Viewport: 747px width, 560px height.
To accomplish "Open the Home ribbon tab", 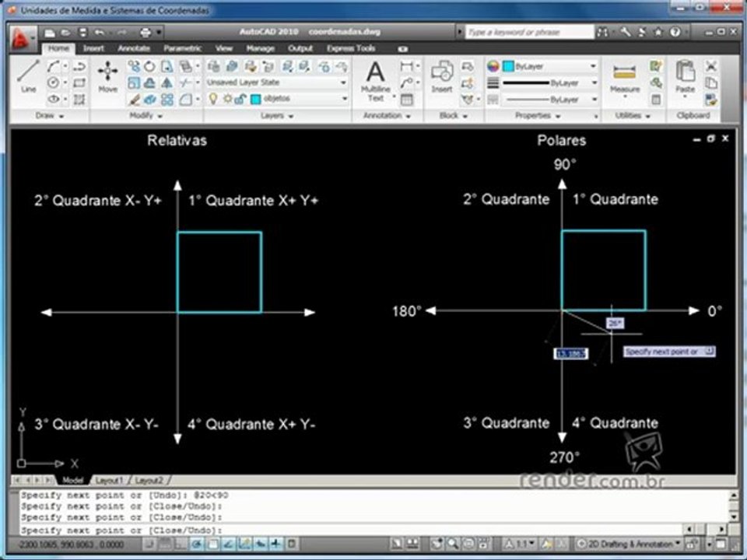I will [x=58, y=48].
